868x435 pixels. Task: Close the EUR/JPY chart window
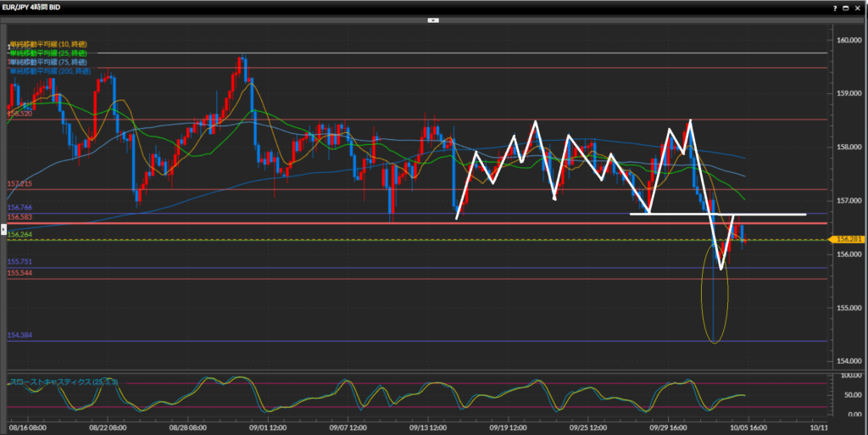[x=858, y=7]
